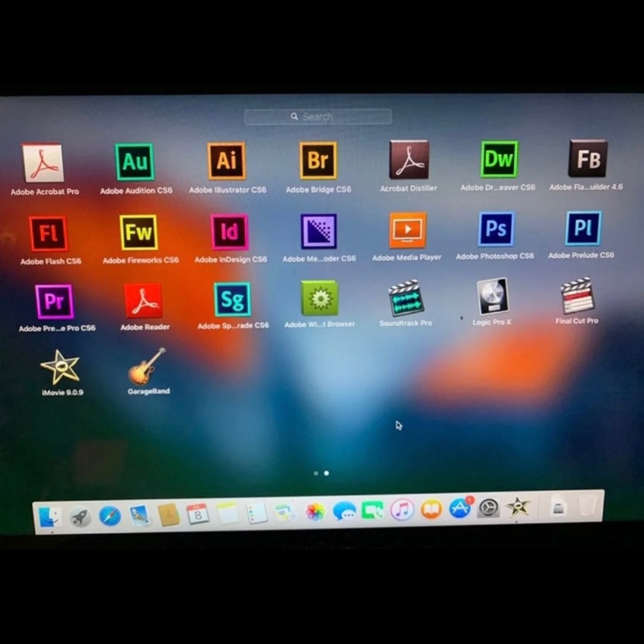
Task: Open the yellow Notes icon in Dock
Action: [x=227, y=513]
